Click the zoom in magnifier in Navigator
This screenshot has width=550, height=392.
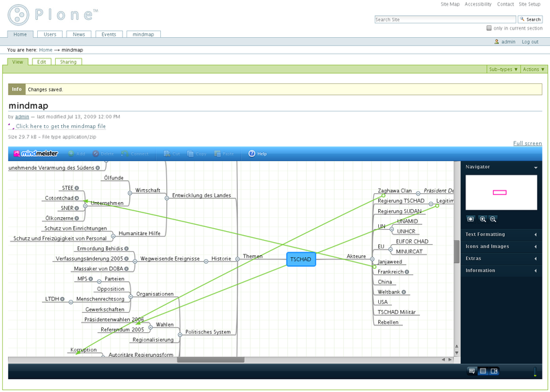pos(483,219)
